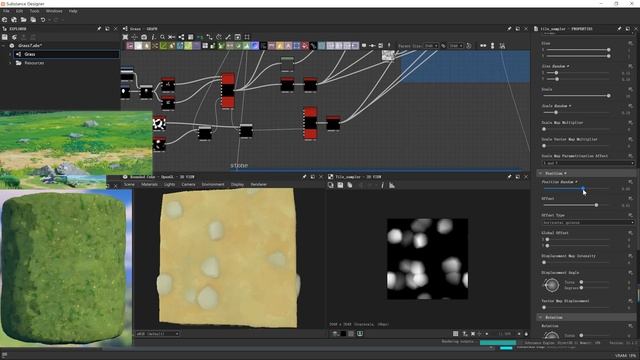Image resolution: width=640 pixels, height=360 pixels.
Task: Select the tall red node in graph
Action: (228, 91)
